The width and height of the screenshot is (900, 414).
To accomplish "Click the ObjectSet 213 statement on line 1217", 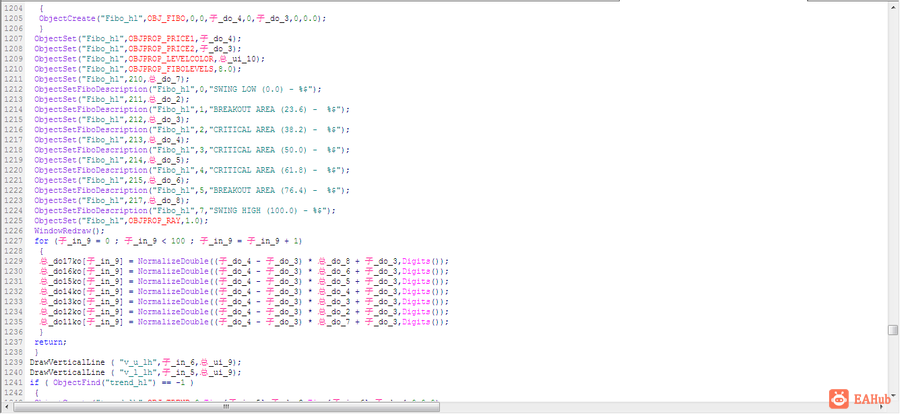I will pyautogui.click(x=111, y=139).
